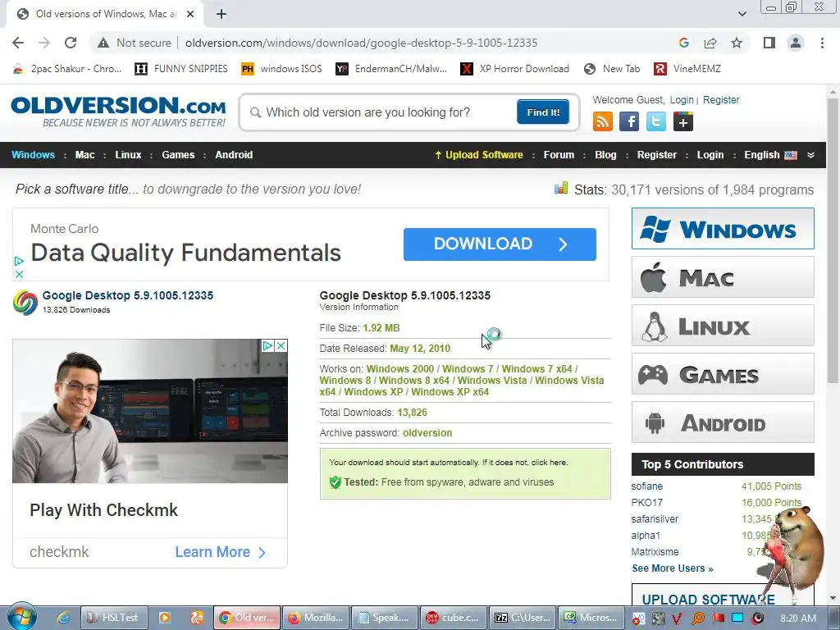Open the Google Desktop 5.9.1005.12335 title link
Image resolution: width=840 pixels, height=630 pixels.
pyautogui.click(x=127, y=295)
